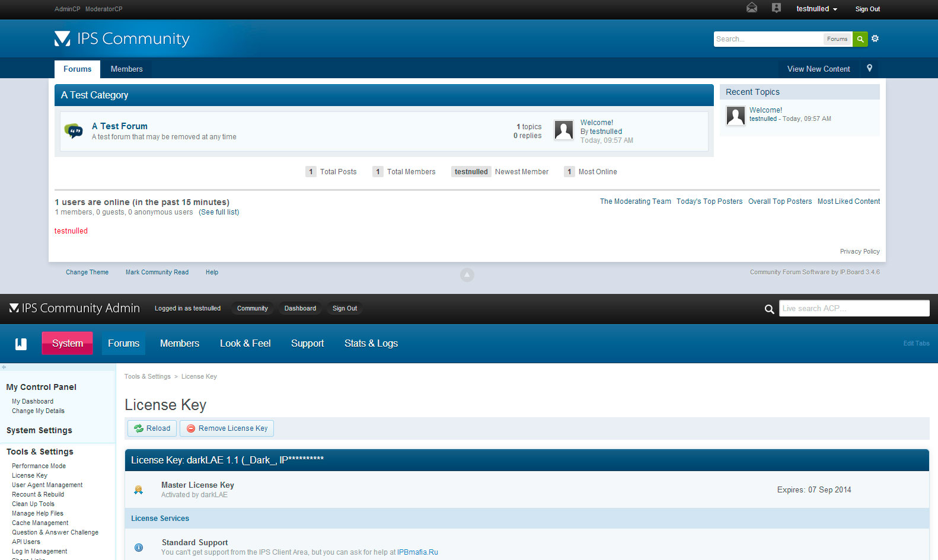Image resolution: width=938 pixels, height=560 pixels.
Task: Click the Standard Support info icon
Action: click(139, 548)
